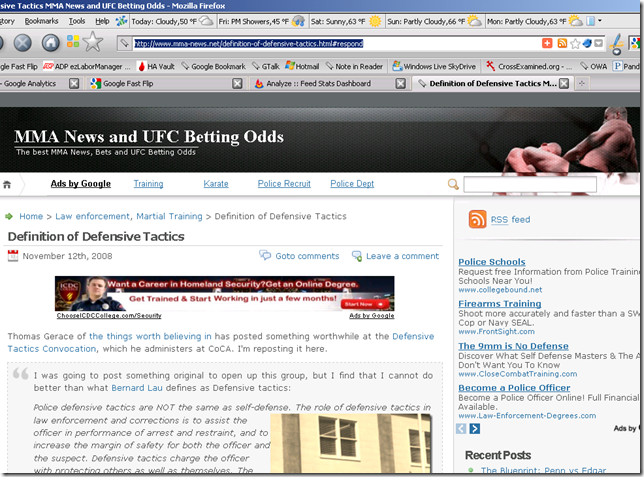Close the Google Fast Flip tab
Viewport: 644px width, 477px height.
[237, 84]
